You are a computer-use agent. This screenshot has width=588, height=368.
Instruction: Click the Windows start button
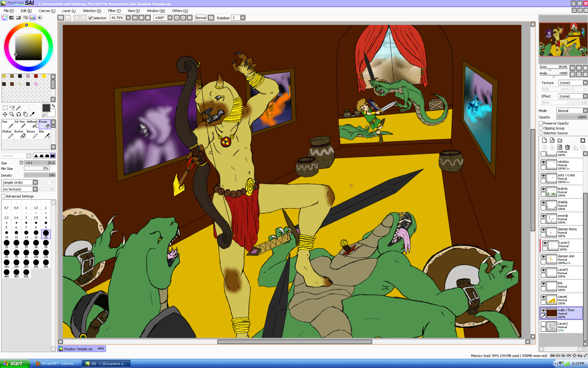[x=15, y=363]
